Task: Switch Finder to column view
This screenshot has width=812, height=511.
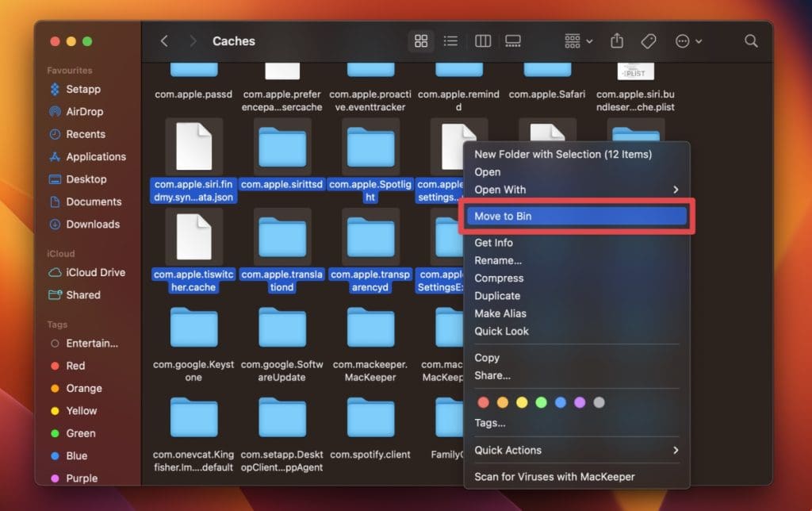Action: tap(482, 41)
